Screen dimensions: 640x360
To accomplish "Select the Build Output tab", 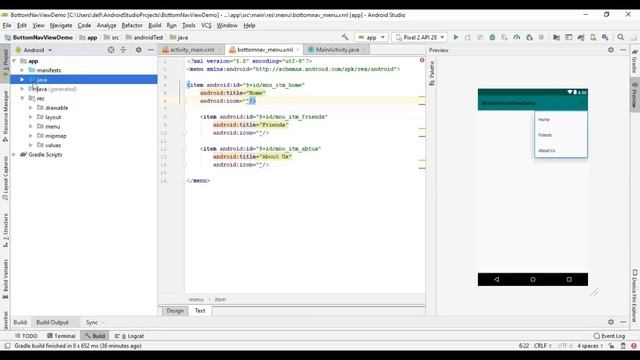I will tap(52, 322).
